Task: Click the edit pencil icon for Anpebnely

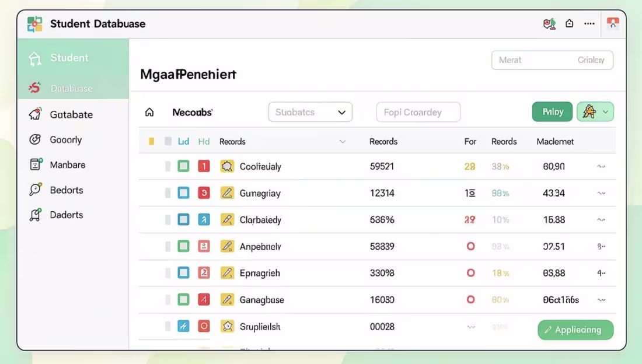Action: (x=227, y=246)
